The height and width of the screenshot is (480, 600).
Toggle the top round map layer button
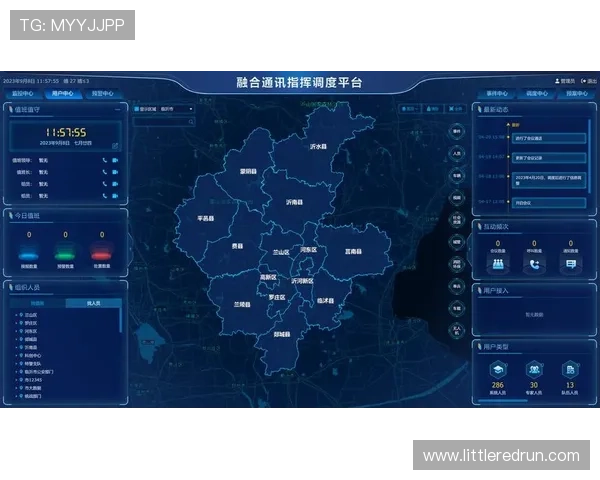(x=457, y=131)
